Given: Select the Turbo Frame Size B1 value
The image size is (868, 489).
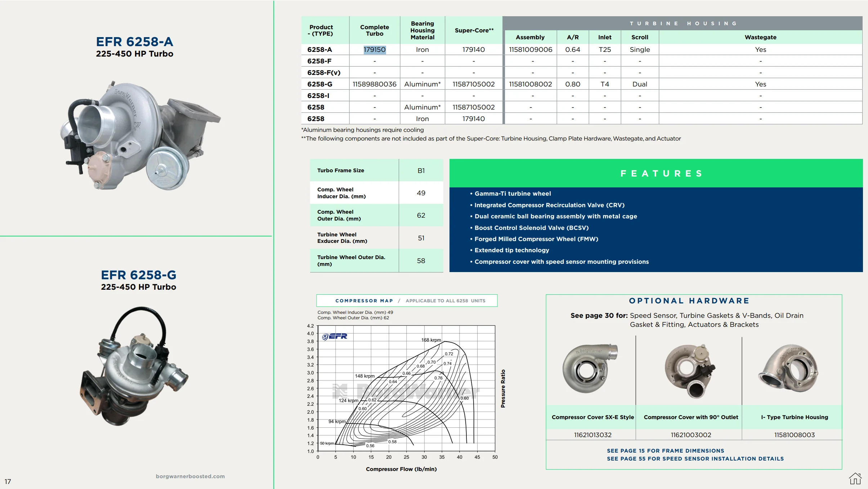Looking at the screenshot, I should [x=421, y=170].
